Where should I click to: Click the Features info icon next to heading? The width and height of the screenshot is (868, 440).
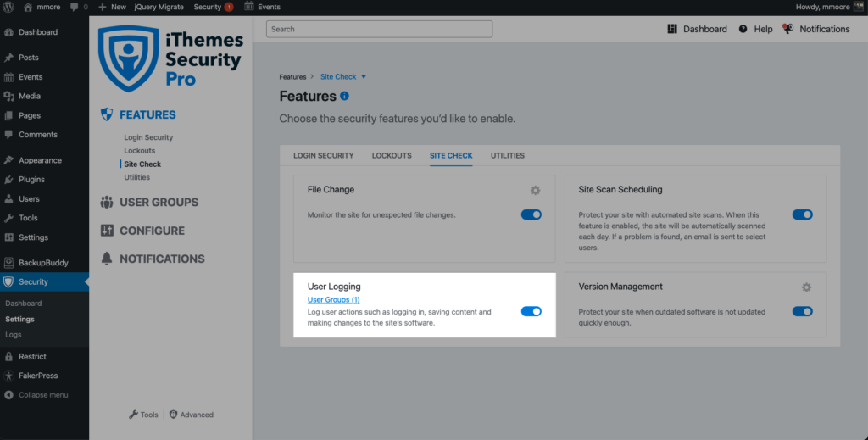[344, 97]
